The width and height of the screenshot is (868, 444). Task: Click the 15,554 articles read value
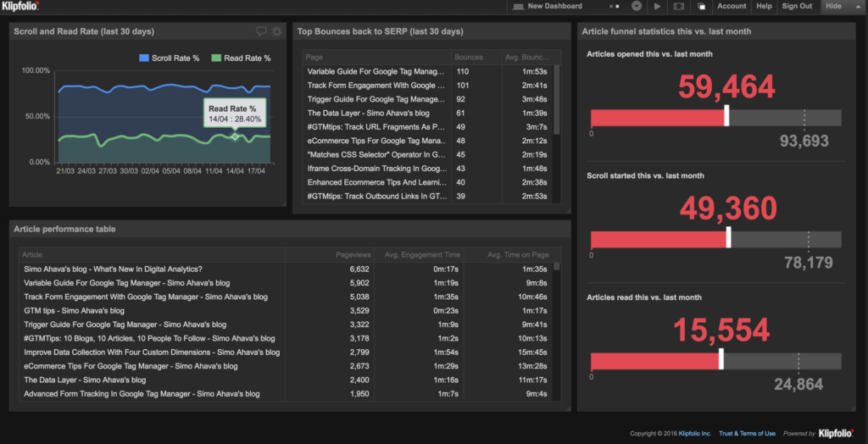coord(721,330)
